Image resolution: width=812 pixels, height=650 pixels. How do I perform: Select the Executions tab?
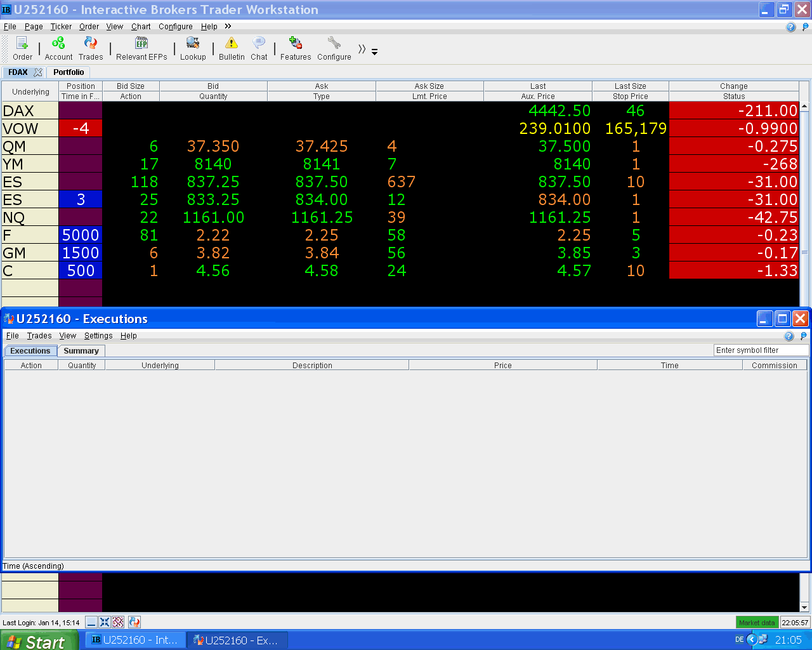30,351
